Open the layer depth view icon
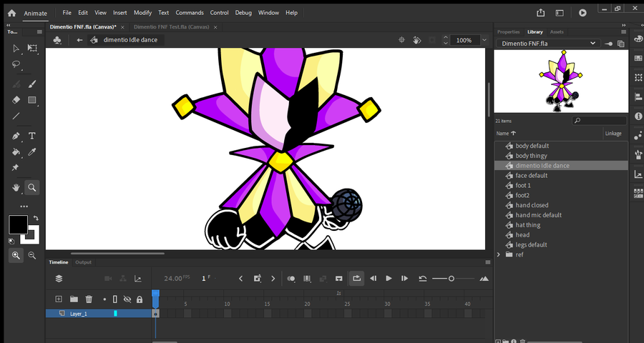Image resolution: width=644 pixels, height=343 pixels. click(x=138, y=279)
